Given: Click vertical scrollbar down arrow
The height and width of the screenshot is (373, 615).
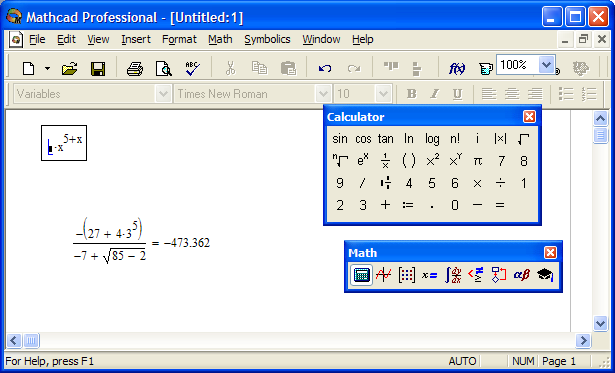Looking at the screenshot, I should coord(600,323).
